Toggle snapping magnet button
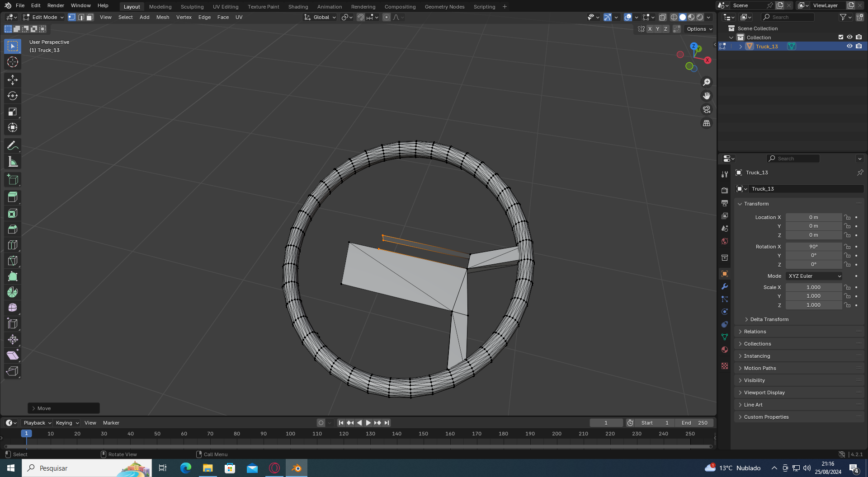 [360, 17]
